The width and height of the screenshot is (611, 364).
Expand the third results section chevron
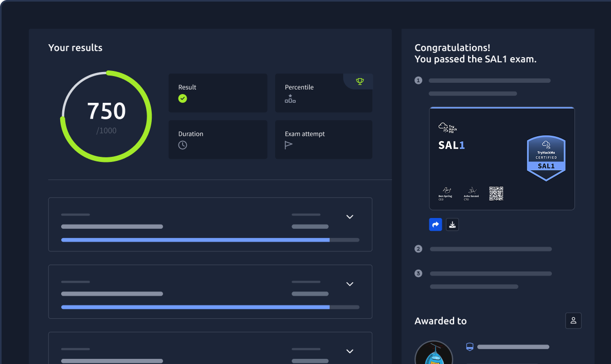click(x=350, y=351)
